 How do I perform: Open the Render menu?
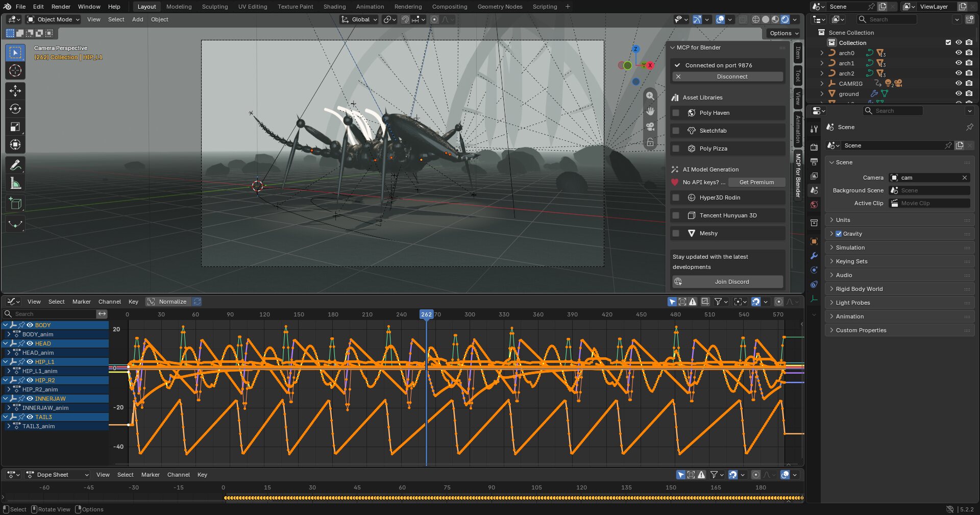[61, 7]
